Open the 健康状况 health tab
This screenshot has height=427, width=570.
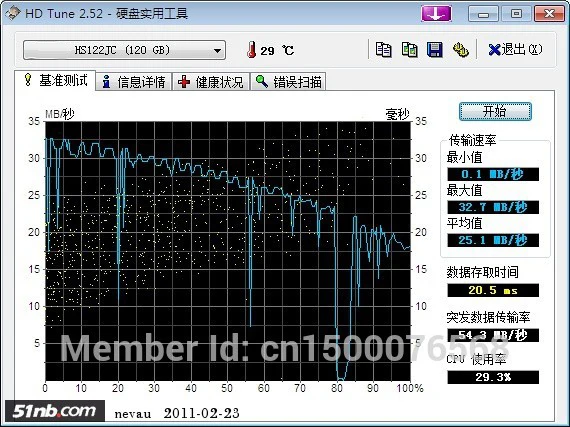tap(211, 82)
